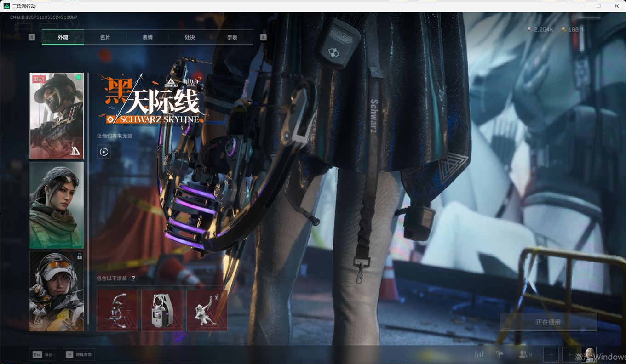View the white device skin item

(x=162, y=310)
